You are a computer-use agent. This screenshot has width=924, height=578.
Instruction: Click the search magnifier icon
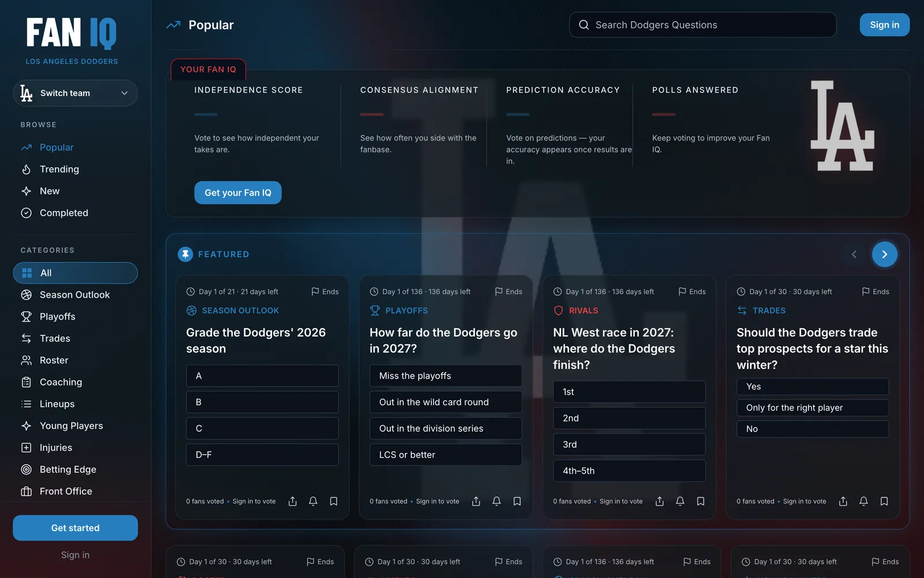(x=584, y=25)
